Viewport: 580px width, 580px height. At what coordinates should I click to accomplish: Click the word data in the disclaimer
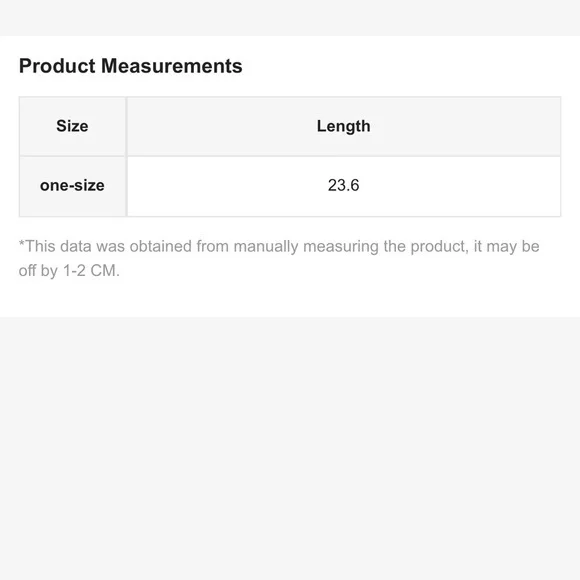pos(75,246)
